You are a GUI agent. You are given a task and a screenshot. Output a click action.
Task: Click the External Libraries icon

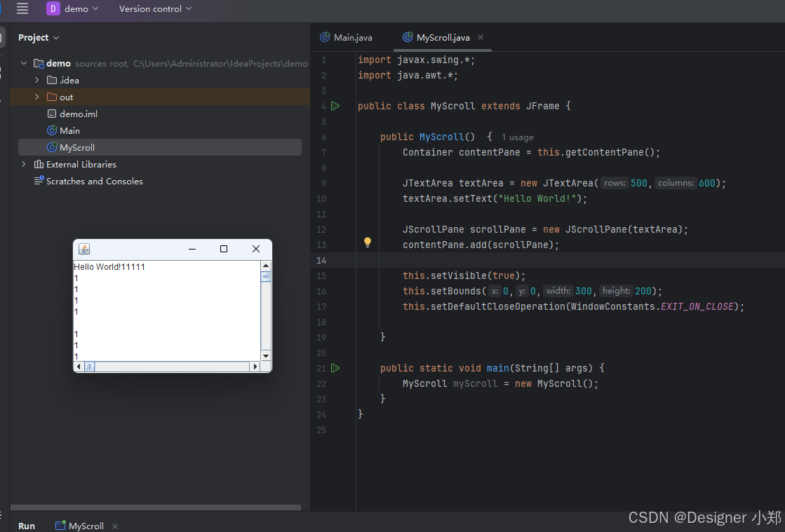tap(39, 164)
